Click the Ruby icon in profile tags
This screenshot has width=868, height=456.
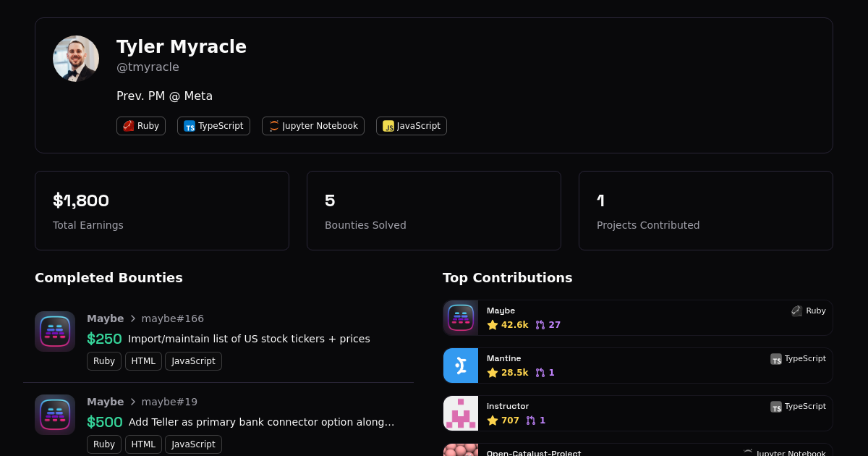129,126
